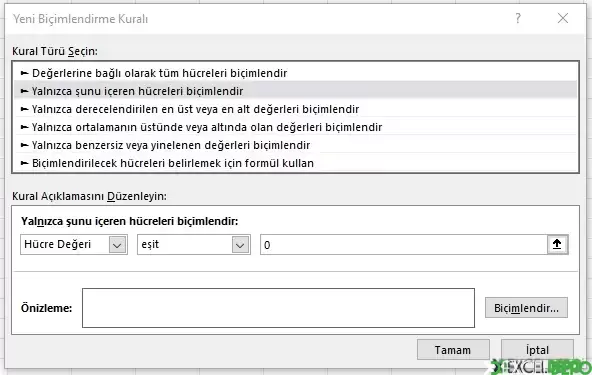Image resolution: width=592 pixels, height=375 pixels.
Task: Choose 'Yalnızca ortalamanın üstünde veya altında' rule
Action: point(296,127)
